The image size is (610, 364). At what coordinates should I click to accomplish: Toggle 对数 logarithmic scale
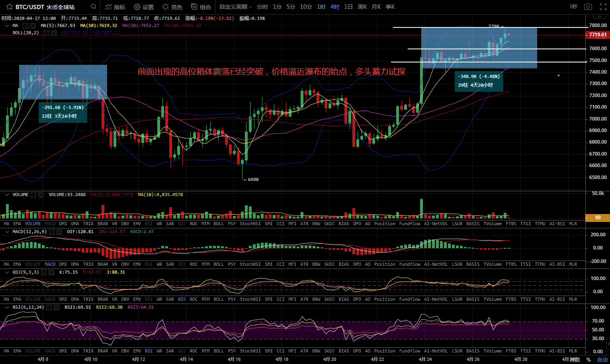click(x=575, y=360)
